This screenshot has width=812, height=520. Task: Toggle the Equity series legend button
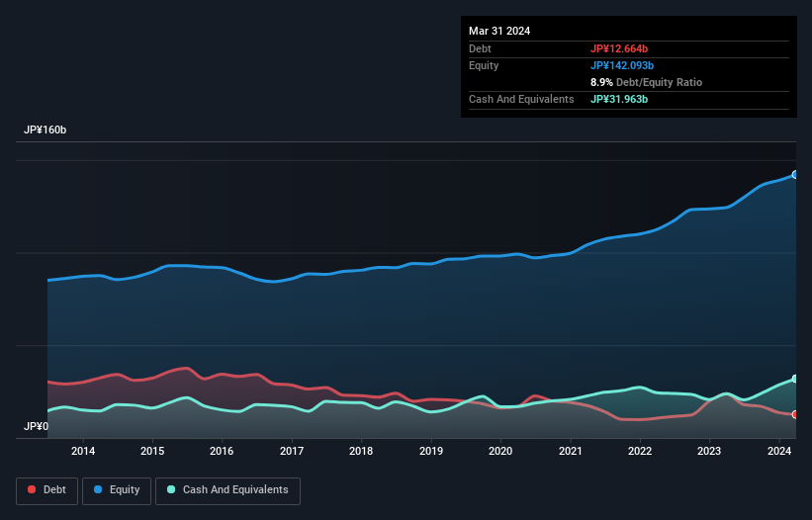click(117, 490)
